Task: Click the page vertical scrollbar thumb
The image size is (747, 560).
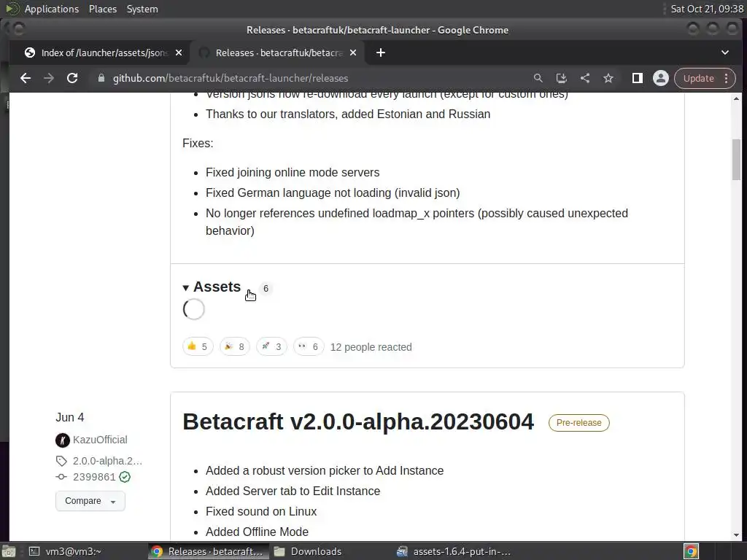Action: tap(737, 159)
